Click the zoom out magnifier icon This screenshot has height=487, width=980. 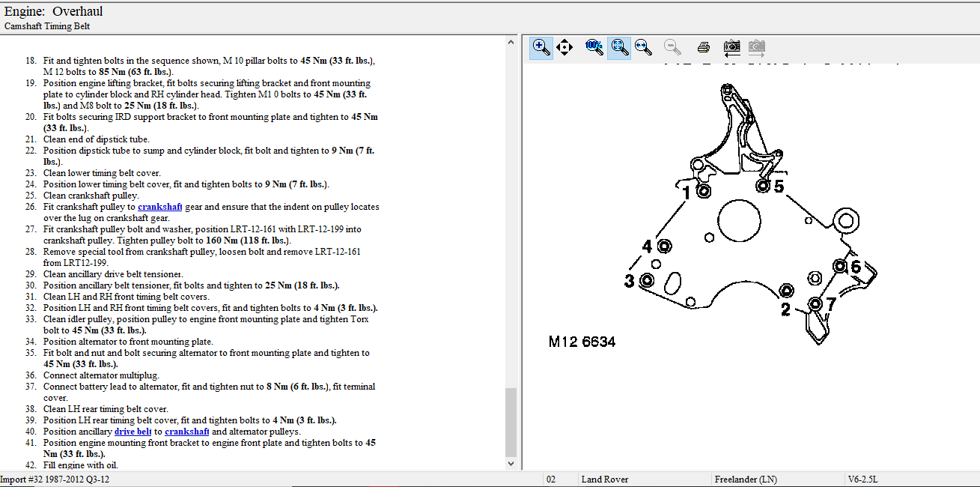[x=672, y=47]
